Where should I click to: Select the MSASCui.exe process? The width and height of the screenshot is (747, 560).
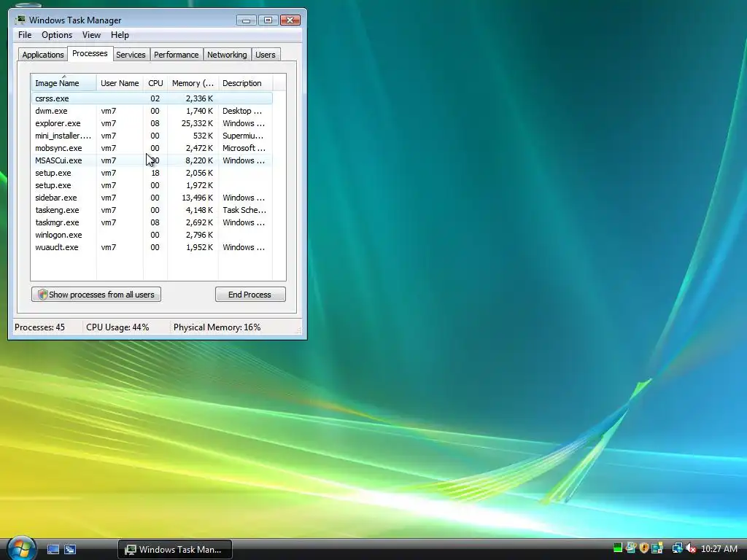(x=152, y=160)
